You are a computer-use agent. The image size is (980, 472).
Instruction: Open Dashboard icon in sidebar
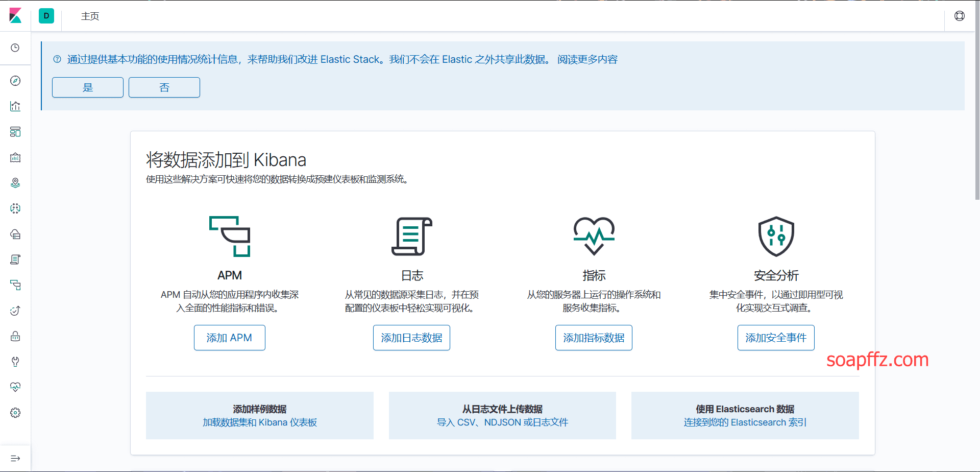pyautogui.click(x=15, y=132)
